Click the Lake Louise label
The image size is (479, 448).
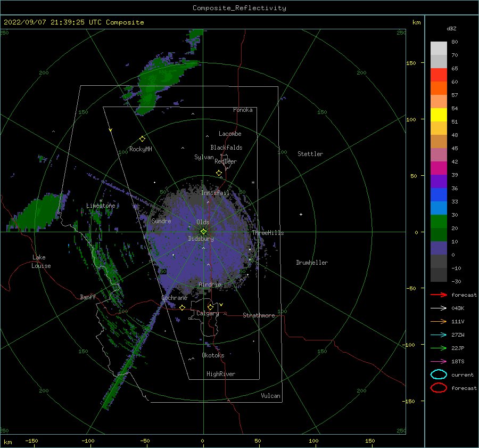41,262
